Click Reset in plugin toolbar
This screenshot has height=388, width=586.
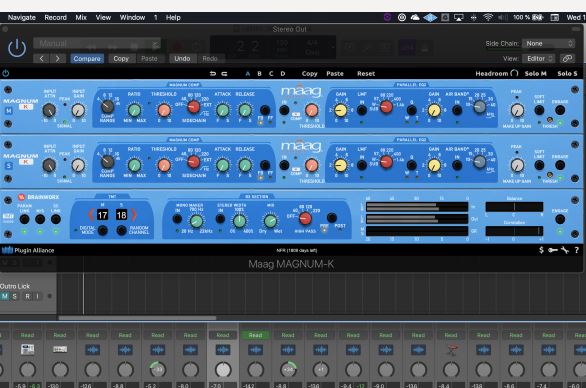[366, 74]
